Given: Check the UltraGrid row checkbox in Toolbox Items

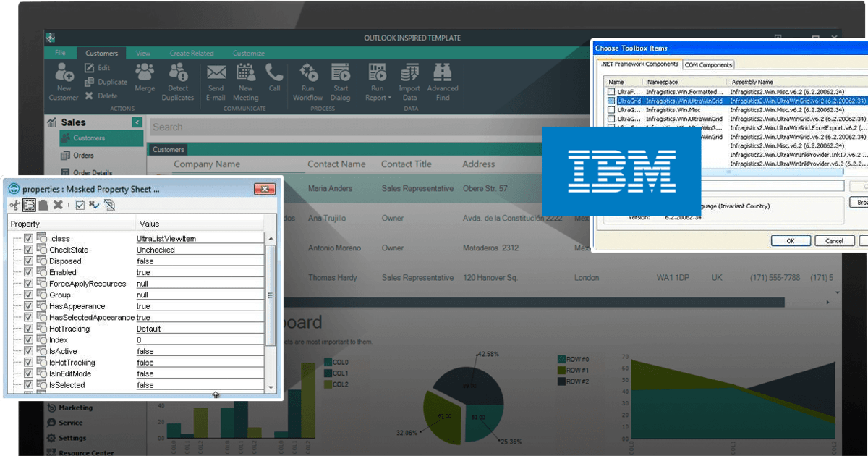Looking at the screenshot, I should pyautogui.click(x=611, y=101).
